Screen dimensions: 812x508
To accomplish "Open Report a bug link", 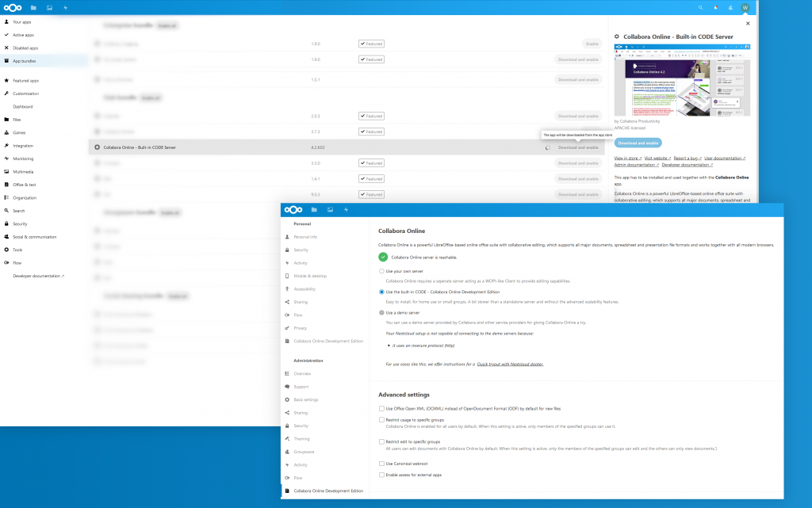I will [x=688, y=159].
